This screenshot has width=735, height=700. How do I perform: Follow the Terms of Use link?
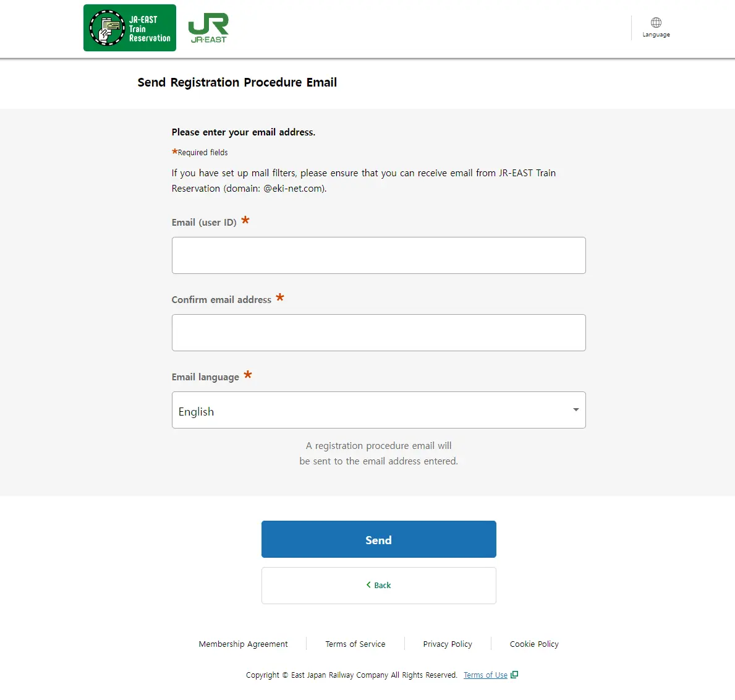tap(485, 675)
